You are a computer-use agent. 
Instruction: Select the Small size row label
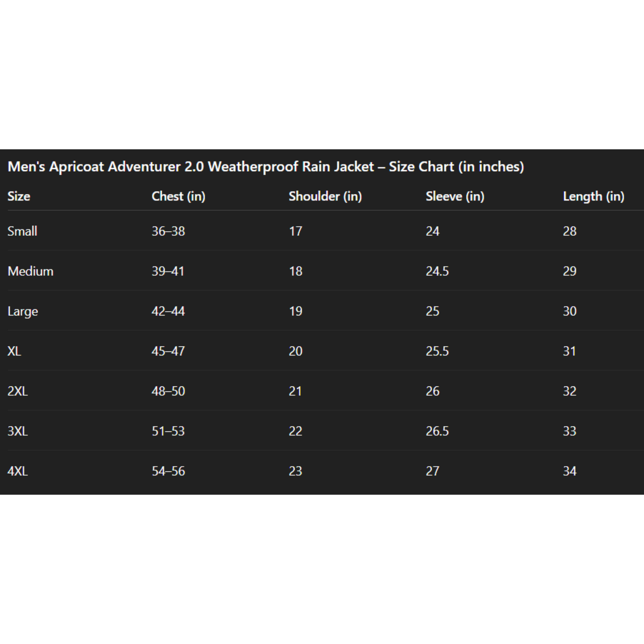click(22, 231)
